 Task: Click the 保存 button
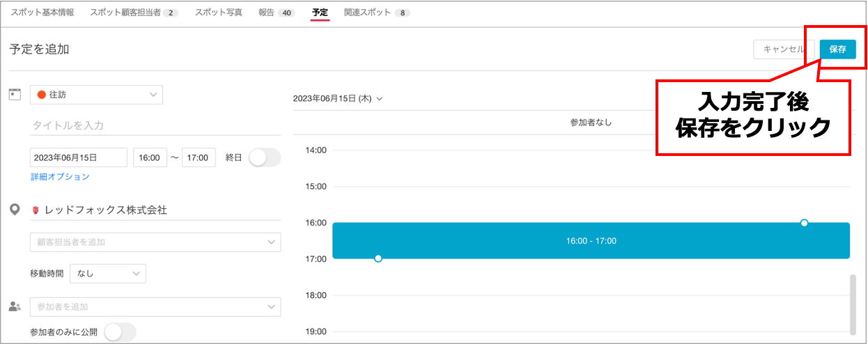point(837,49)
